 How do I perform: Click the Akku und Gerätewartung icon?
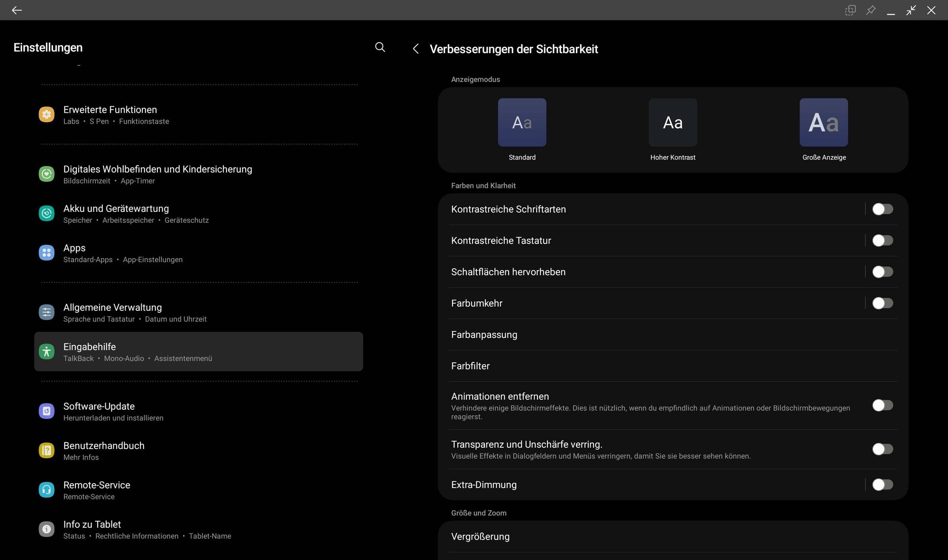point(46,213)
